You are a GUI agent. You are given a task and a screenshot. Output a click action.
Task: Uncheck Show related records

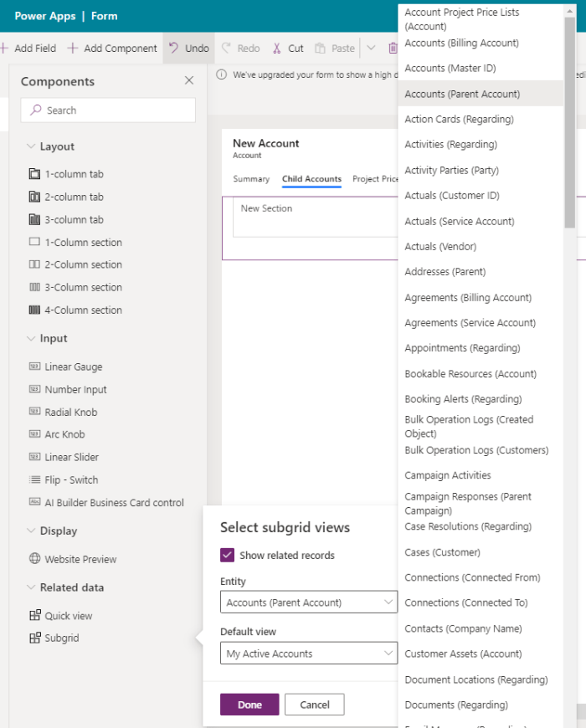pyautogui.click(x=227, y=555)
